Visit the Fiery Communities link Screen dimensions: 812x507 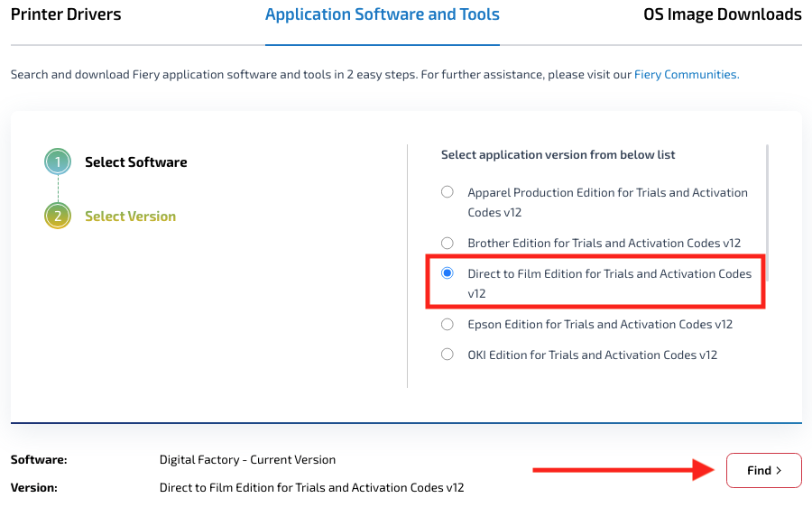point(687,75)
